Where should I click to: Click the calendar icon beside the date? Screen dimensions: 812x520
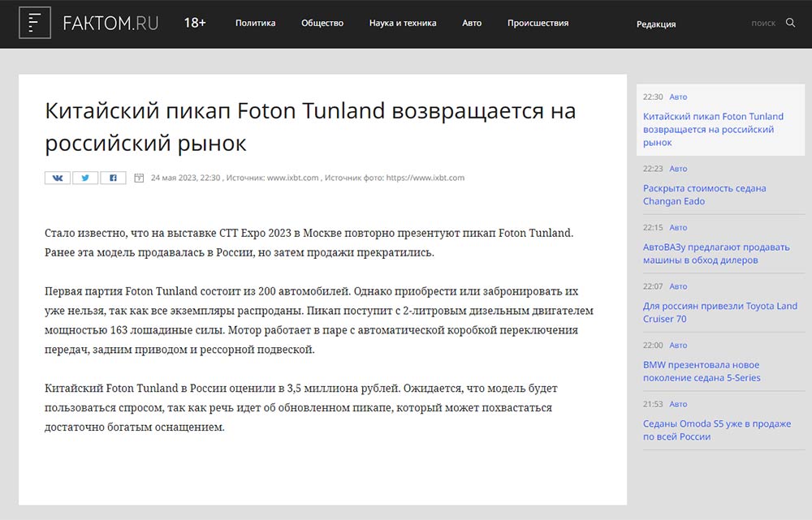point(139,178)
